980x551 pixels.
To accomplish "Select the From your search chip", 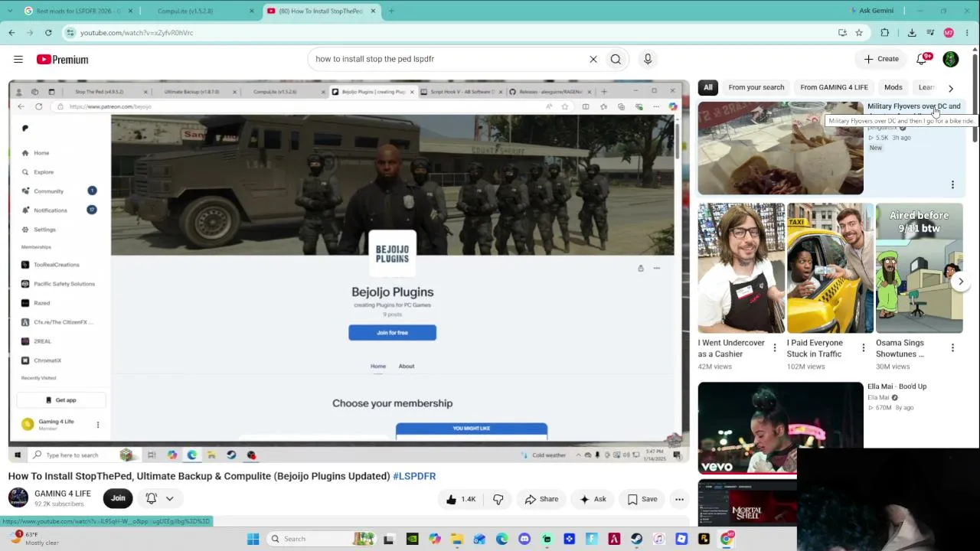I will tap(756, 87).
